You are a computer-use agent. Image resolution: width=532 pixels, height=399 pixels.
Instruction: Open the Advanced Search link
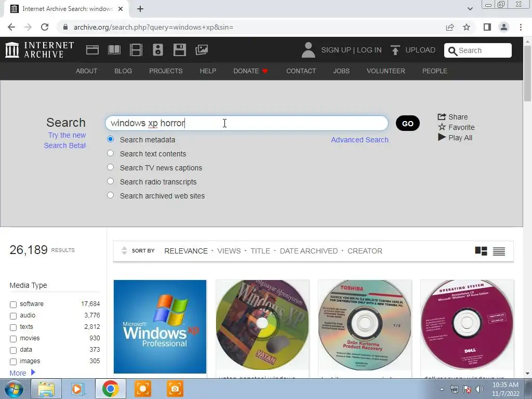360,140
